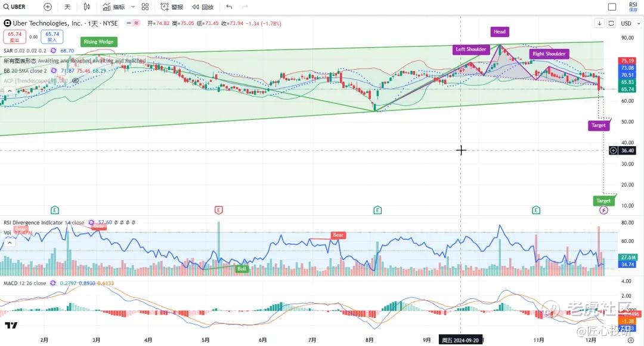Open the 天 daily timeframe selector
Viewport: 644px width, 346px height.
pyautogui.click(x=67, y=7)
